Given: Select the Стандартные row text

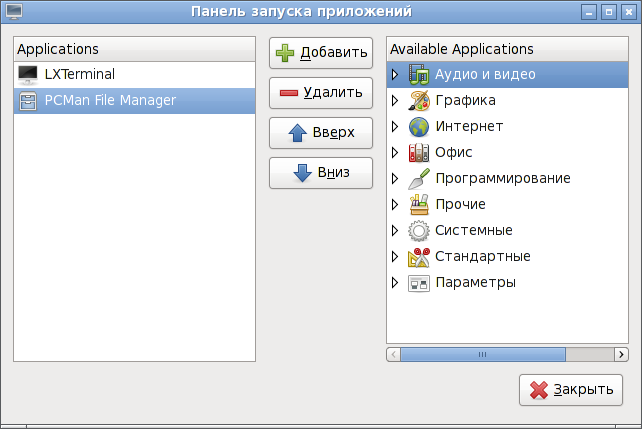Looking at the screenshot, I should pyautogui.click(x=483, y=257).
